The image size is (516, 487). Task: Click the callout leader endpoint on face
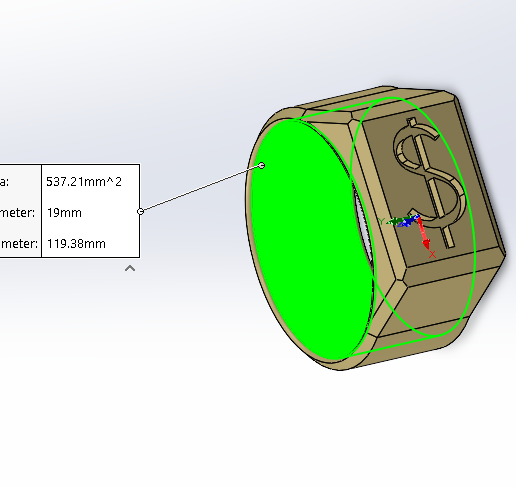(262, 165)
